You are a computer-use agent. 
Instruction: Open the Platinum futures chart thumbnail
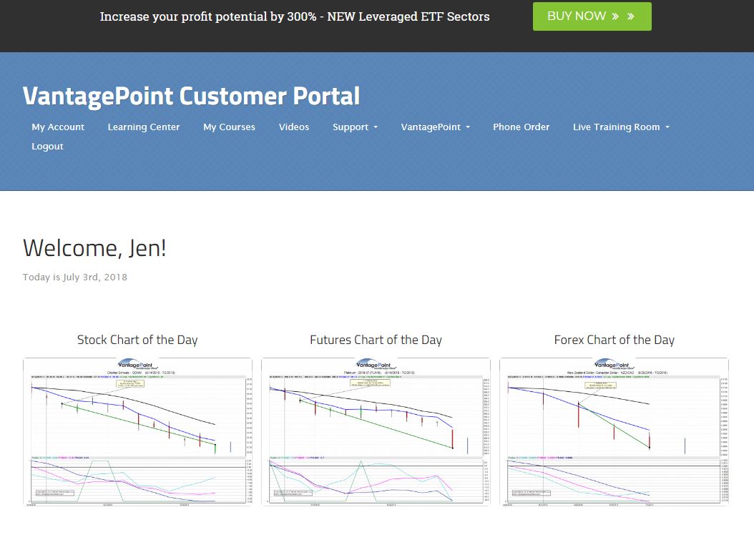pos(376,432)
